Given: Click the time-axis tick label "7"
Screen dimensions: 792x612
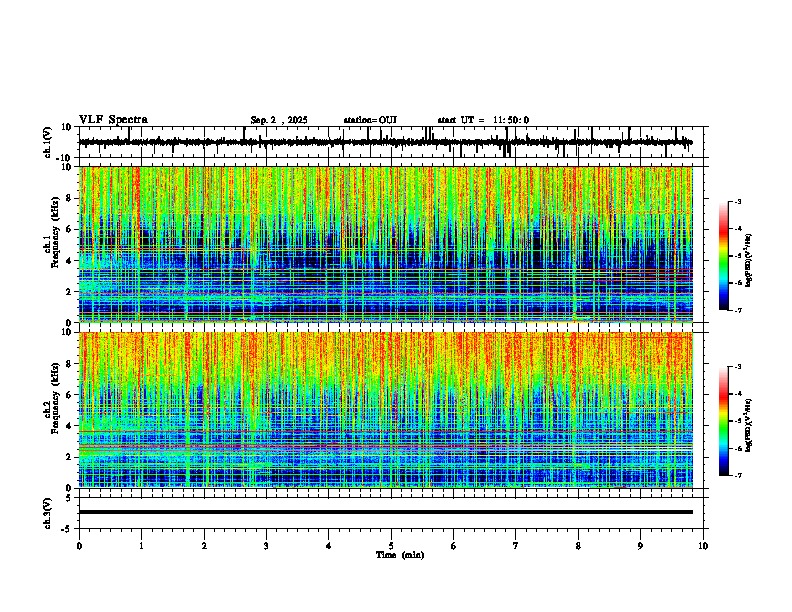Looking at the screenshot, I should tap(516, 546).
